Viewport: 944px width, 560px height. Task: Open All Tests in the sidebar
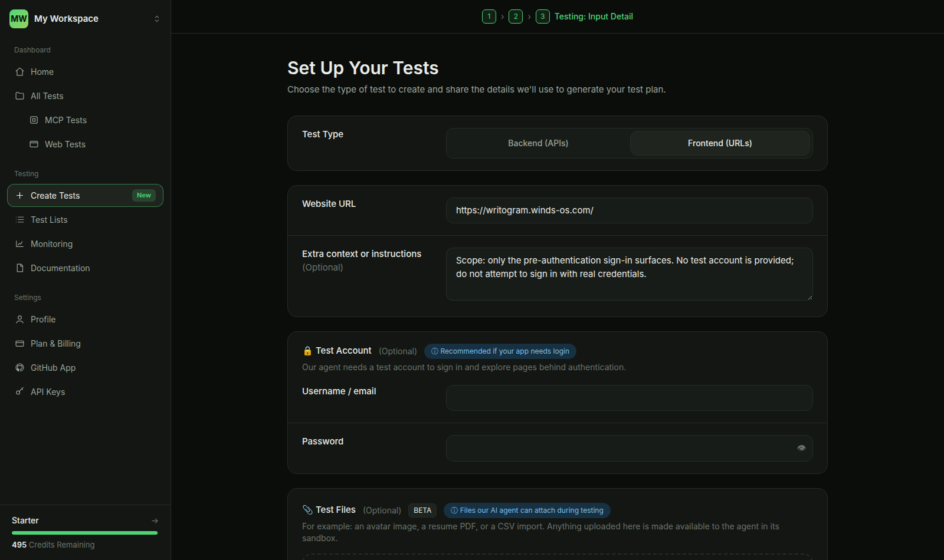[x=85, y=96]
